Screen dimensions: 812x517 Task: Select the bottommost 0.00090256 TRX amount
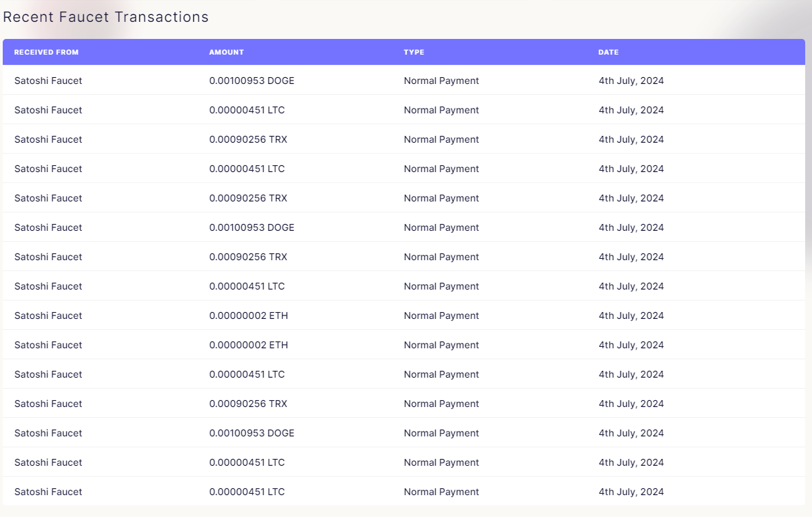coord(248,404)
